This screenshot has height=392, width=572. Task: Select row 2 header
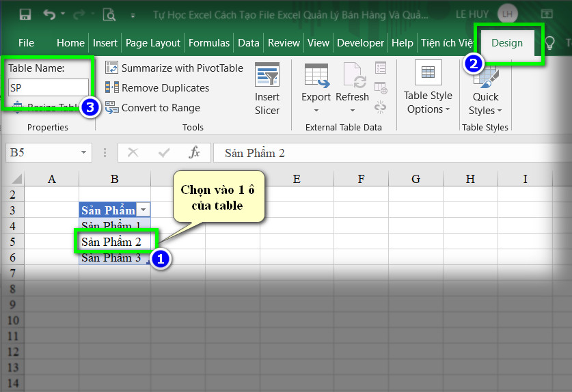(12, 195)
